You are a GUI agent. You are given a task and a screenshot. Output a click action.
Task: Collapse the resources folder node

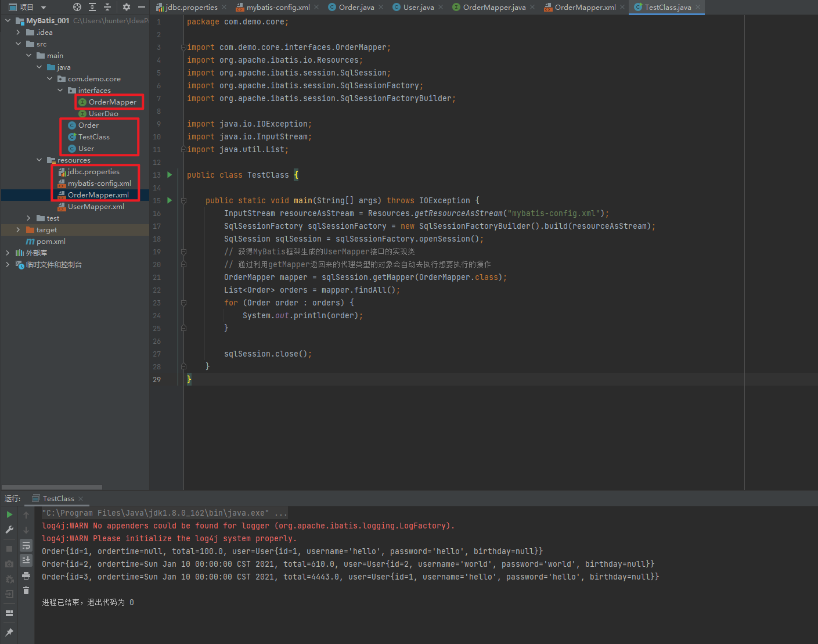39,160
